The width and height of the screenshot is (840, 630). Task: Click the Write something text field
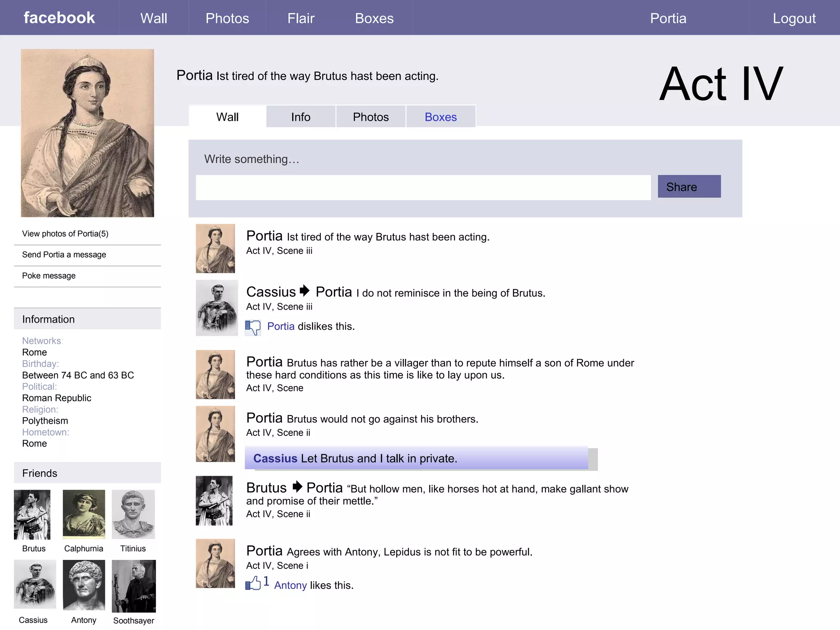tap(423, 188)
